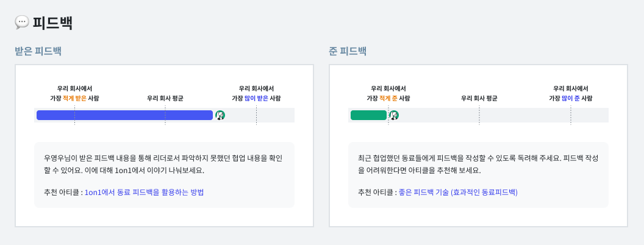Click 우리 회사 평균 label in 받은 피드백 card
The width and height of the screenshot is (644, 245).
165,98
